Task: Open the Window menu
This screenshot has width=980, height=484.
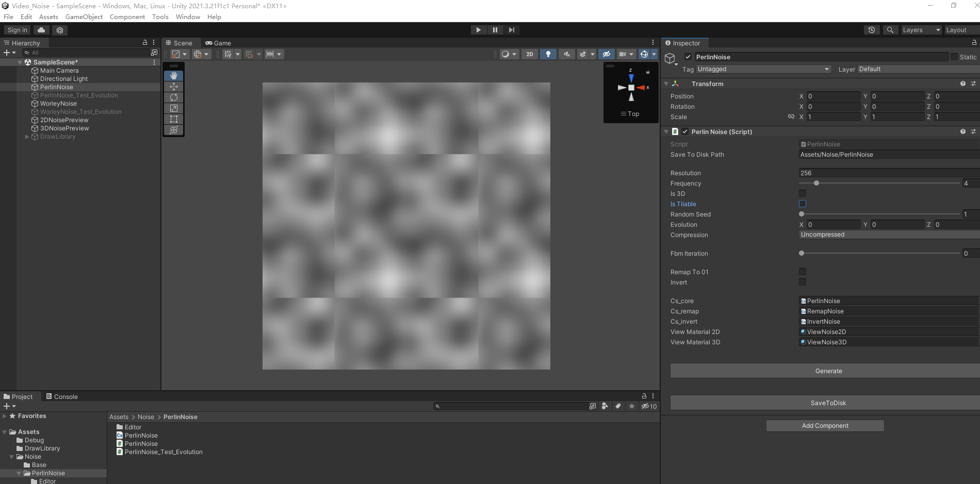Action: coord(188,16)
